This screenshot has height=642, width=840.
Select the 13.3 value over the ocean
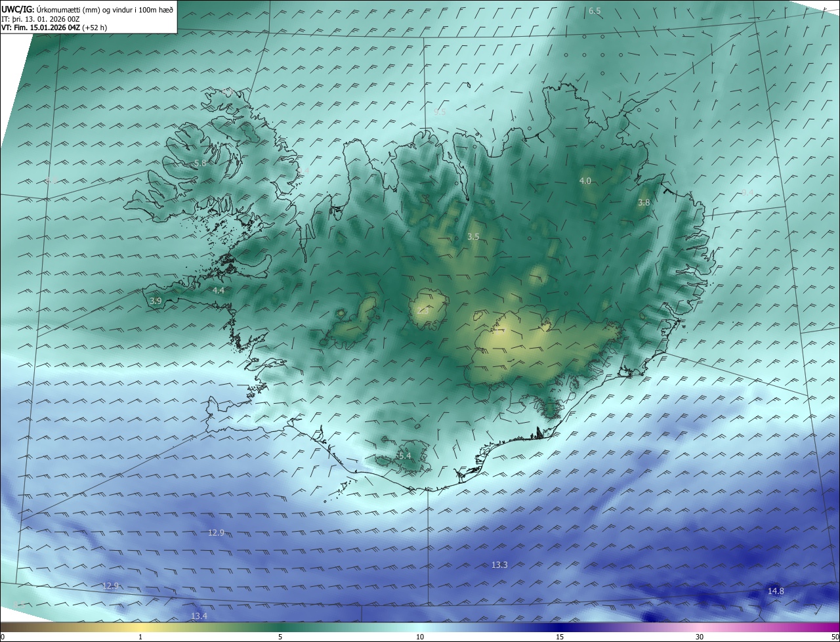(499, 565)
